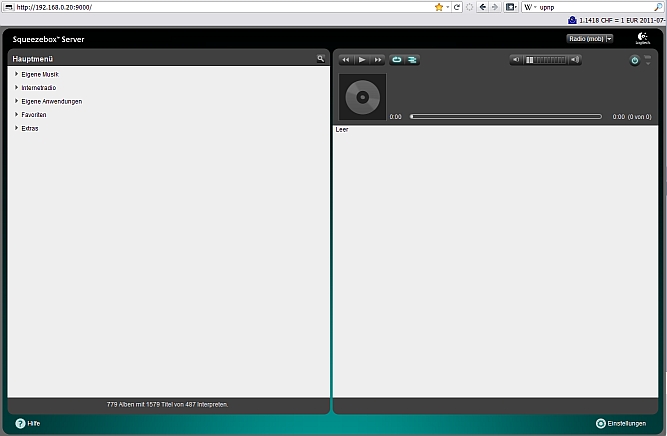Click the fast-forward/next track button
Image resolution: width=667 pixels, height=436 pixels.
(x=378, y=60)
